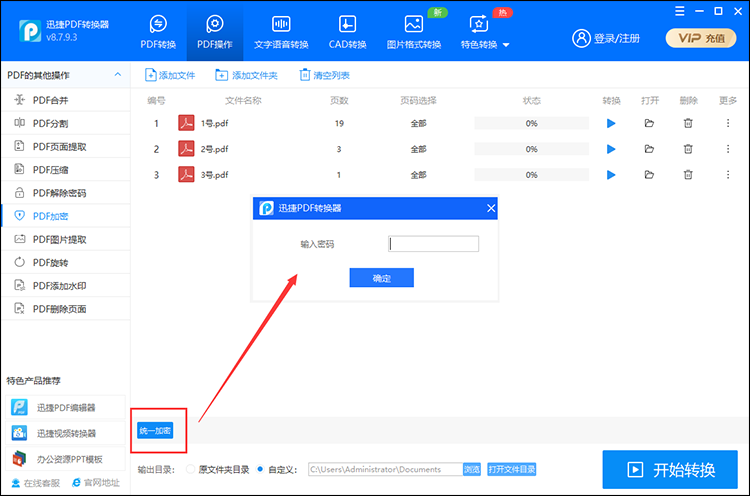
Task: Click output directory path field
Action: [386, 469]
